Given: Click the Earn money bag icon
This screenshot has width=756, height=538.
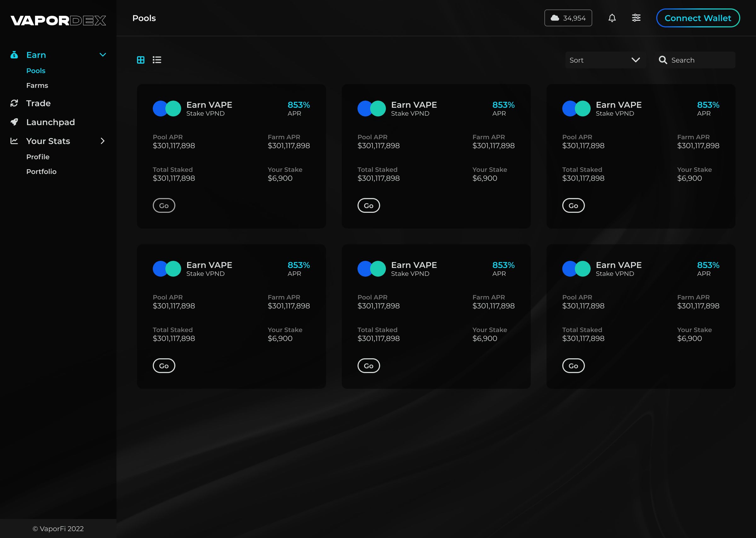Looking at the screenshot, I should pyautogui.click(x=14, y=55).
